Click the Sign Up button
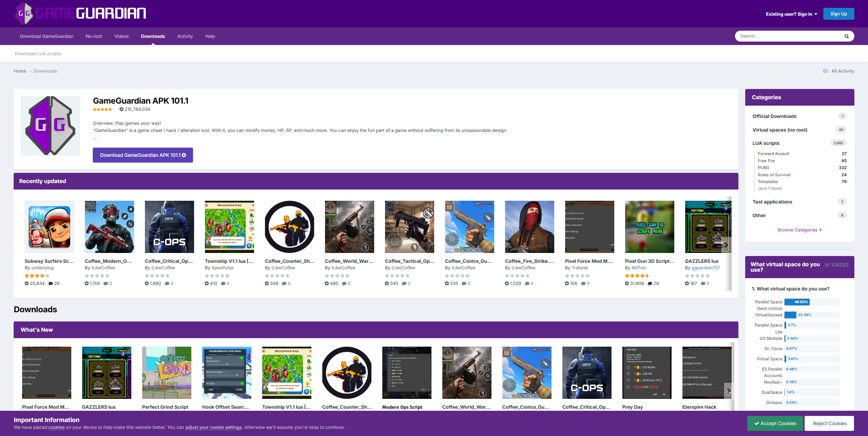 pos(839,14)
